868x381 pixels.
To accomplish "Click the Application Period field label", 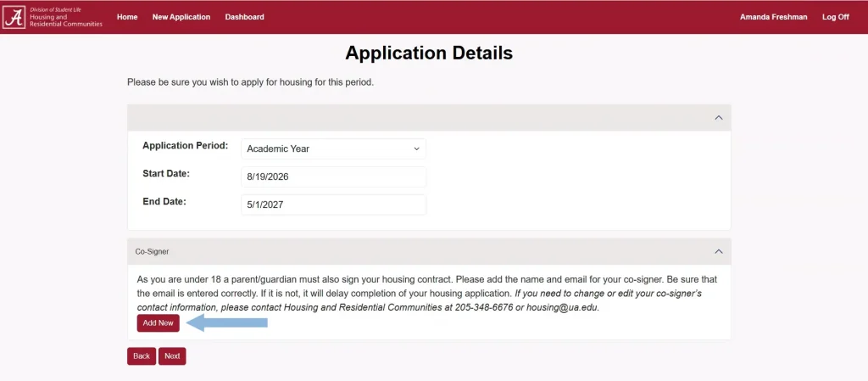I will click(185, 145).
